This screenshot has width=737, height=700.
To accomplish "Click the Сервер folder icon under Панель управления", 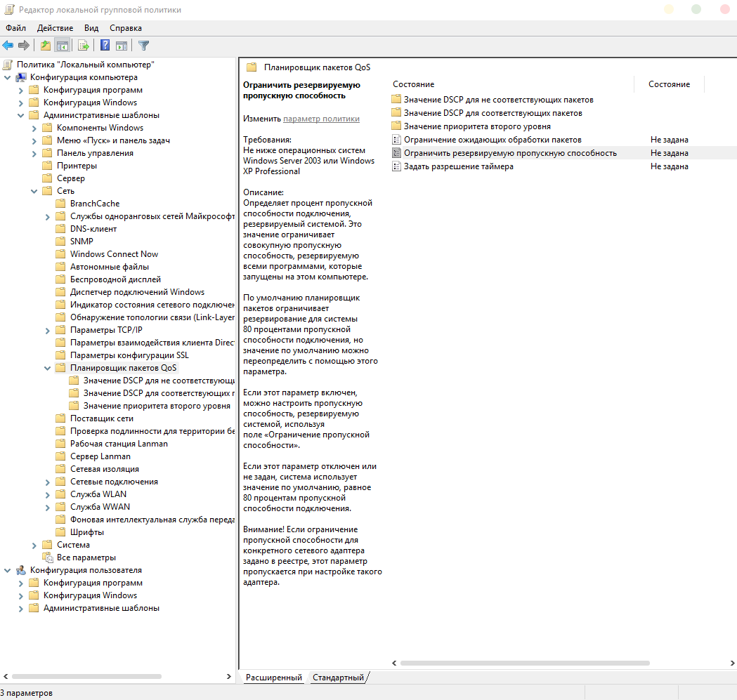I will [47, 178].
